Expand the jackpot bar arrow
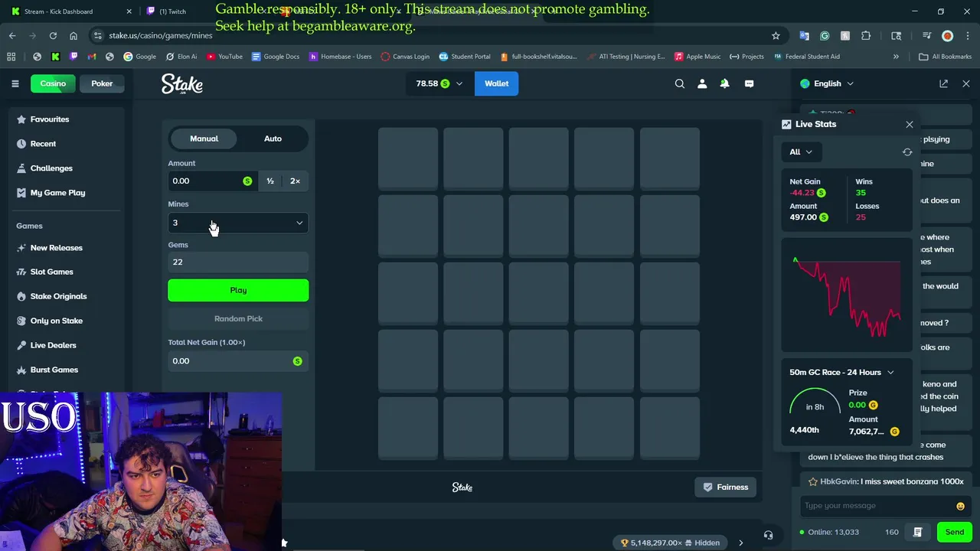The image size is (980, 551). coord(740,543)
